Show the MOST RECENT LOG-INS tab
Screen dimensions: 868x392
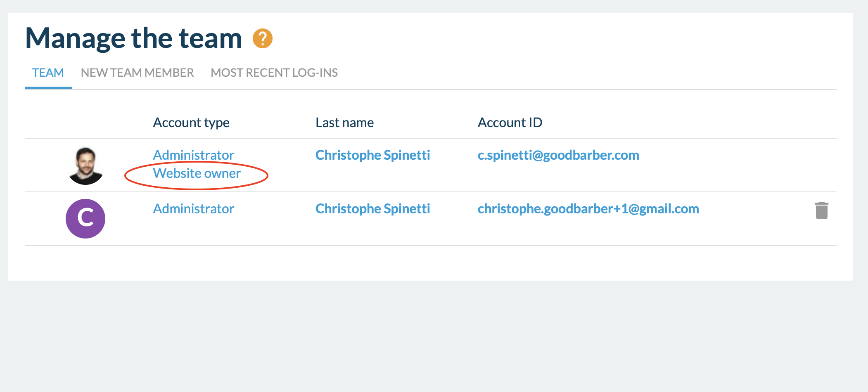pyautogui.click(x=274, y=73)
